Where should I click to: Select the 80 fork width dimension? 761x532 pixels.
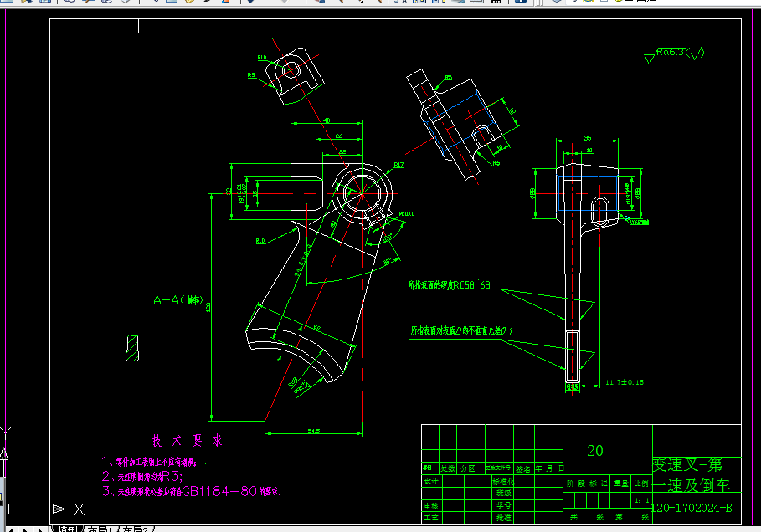(x=316, y=328)
